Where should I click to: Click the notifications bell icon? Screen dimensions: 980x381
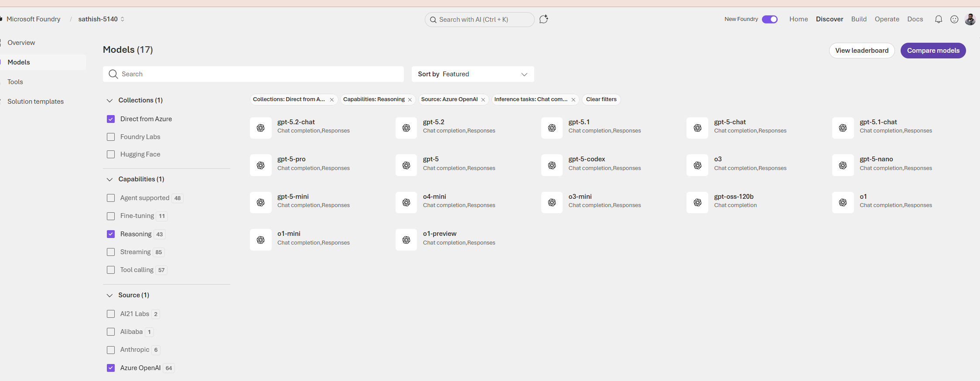click(938, 19)
